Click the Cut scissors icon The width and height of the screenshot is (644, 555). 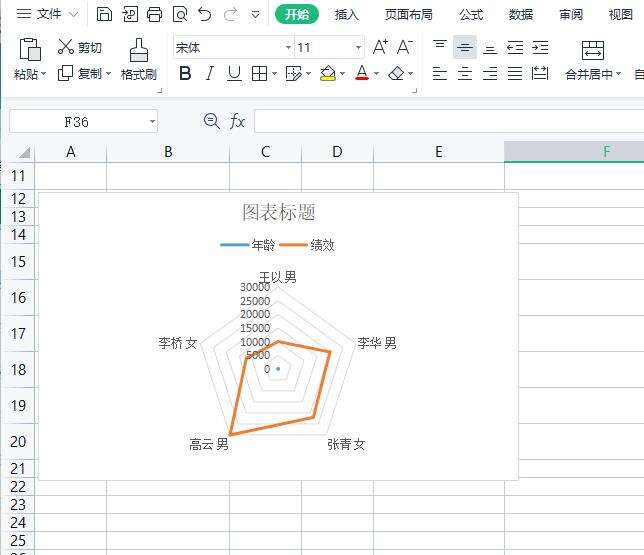tap(66, 47)
